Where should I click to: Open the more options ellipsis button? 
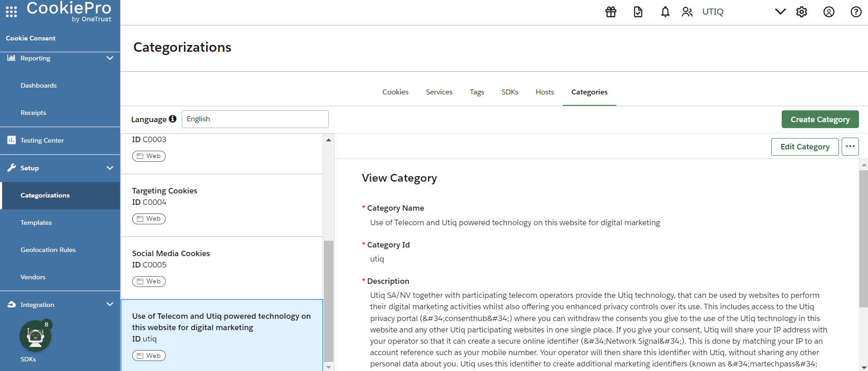point(850,147)
